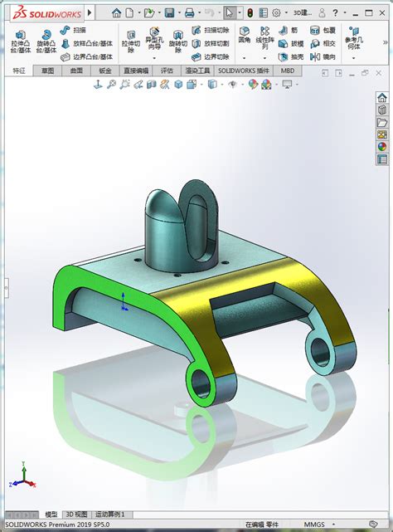Expand Linear Pattern (线性阵列) dropdown arrow
Viewport: 393px width, 532px height.
pos(264,58)
